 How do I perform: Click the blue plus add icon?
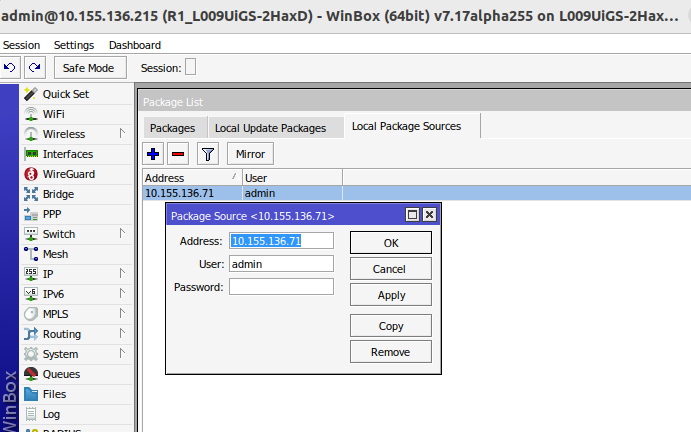pyautogui.click(x=153, y=154)
